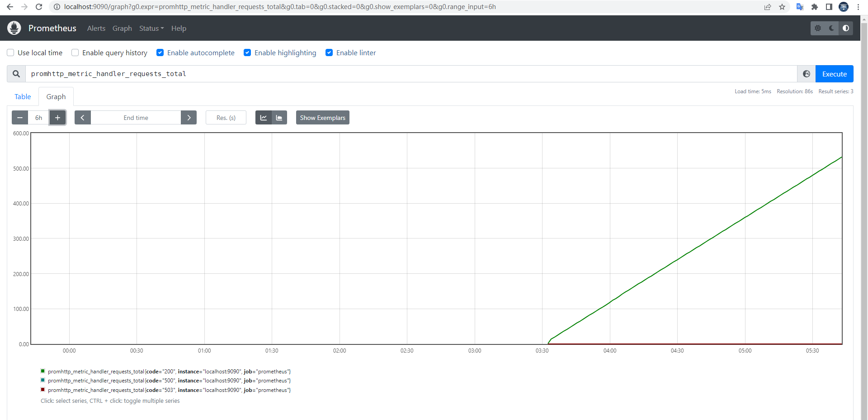Show stacked area graph

pyautogui.click(x=279, y=118)
